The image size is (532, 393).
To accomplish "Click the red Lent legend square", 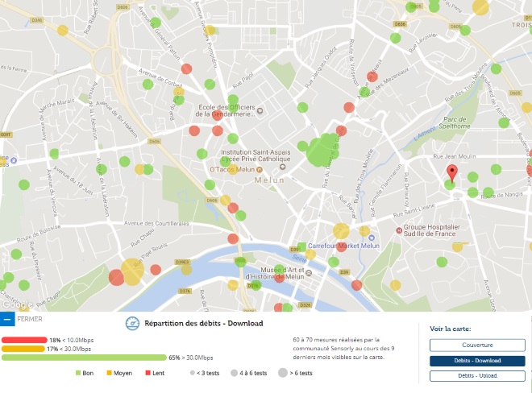I will coord(148,373).
